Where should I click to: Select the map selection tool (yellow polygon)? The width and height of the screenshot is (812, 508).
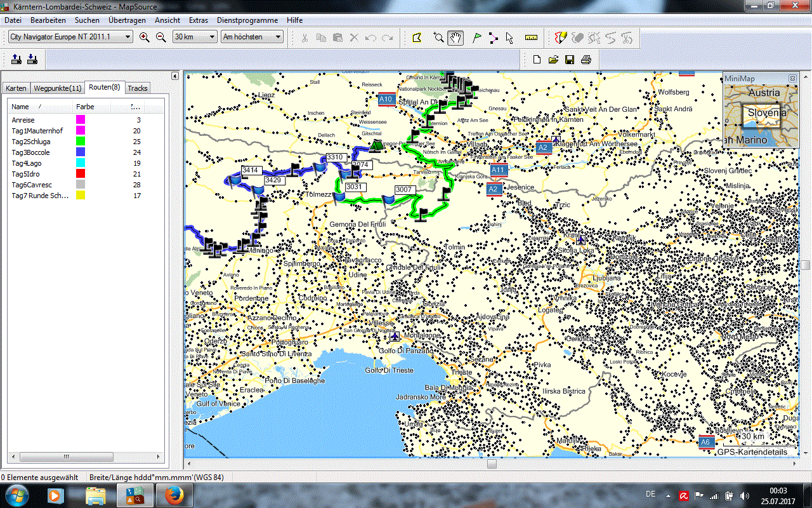point(417,38)
